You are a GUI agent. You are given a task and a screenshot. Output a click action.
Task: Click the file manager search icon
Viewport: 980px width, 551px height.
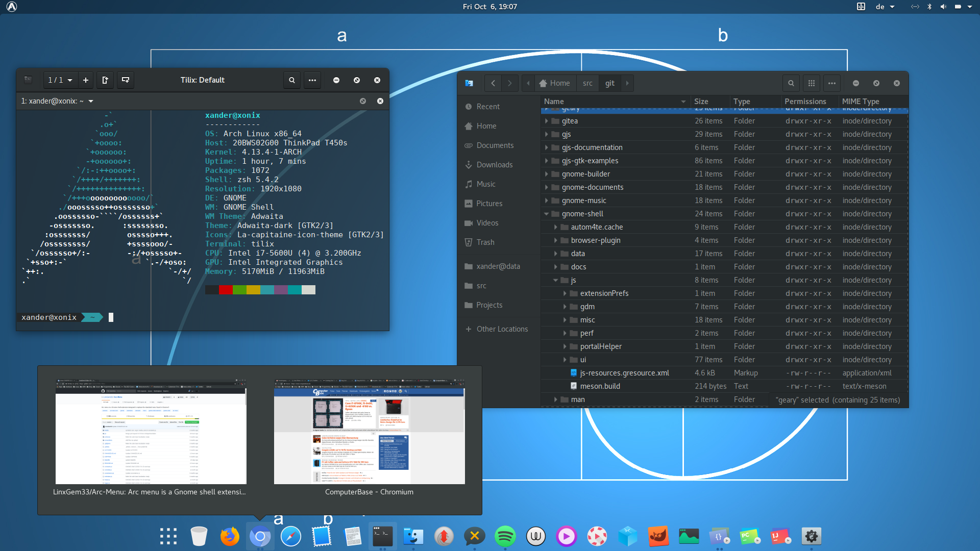pyautogui.click(x=791, y=83)
